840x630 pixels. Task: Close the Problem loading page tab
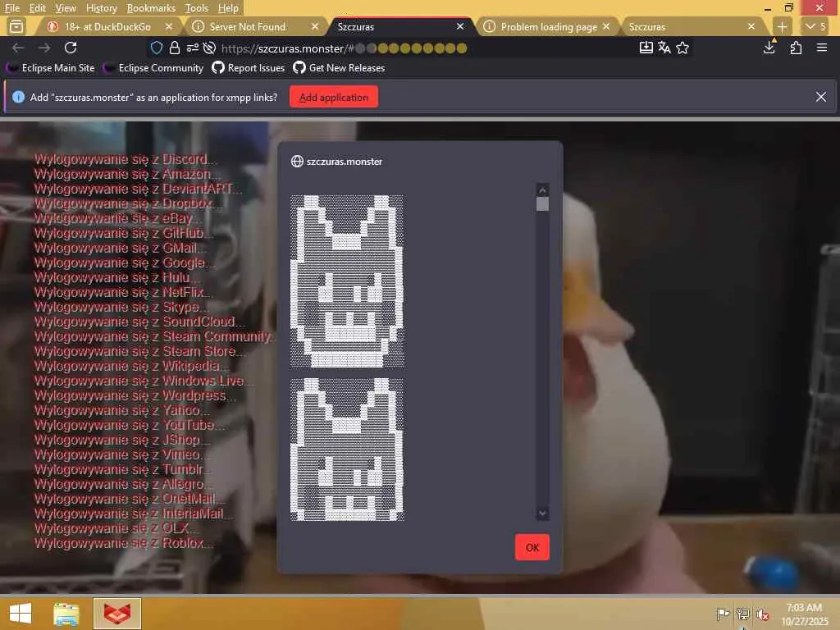click(x=606, y=26)
